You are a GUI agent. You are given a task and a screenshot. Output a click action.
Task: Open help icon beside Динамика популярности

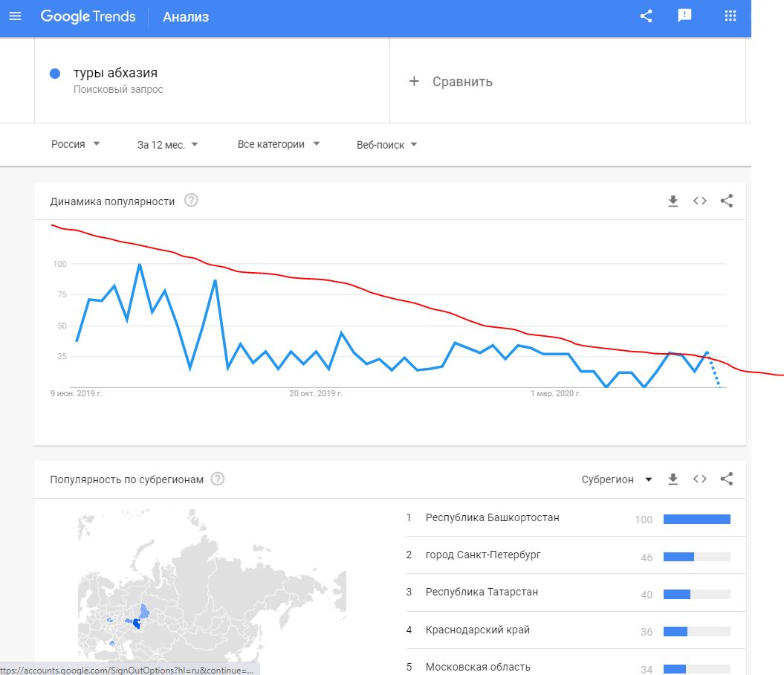click(191, 201)
